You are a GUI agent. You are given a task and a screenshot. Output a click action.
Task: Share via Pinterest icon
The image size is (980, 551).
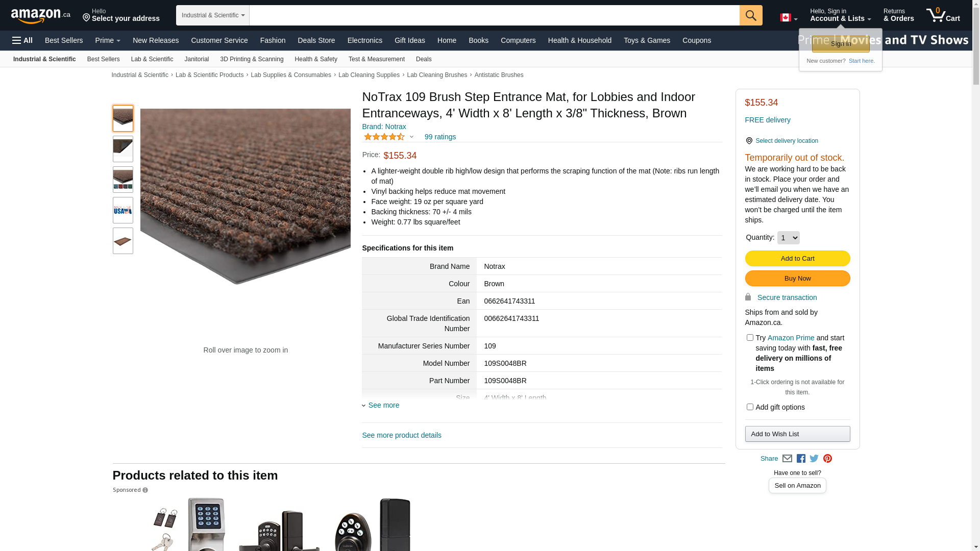pyautogui.click(x=827, y=459)
